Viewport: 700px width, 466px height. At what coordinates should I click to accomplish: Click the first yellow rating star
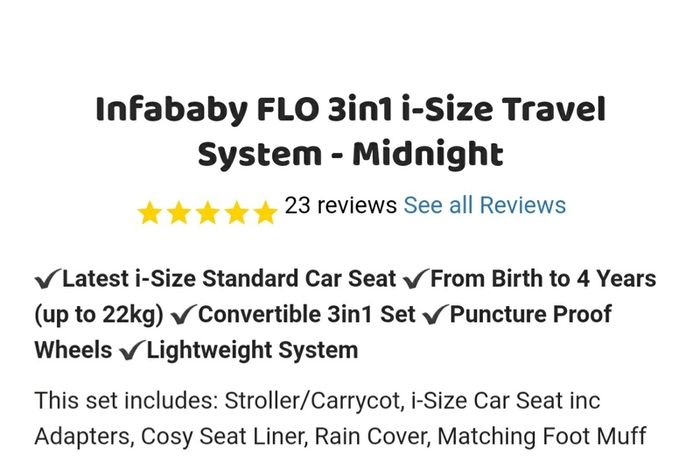pyautogui.click(x=150, y=212)
